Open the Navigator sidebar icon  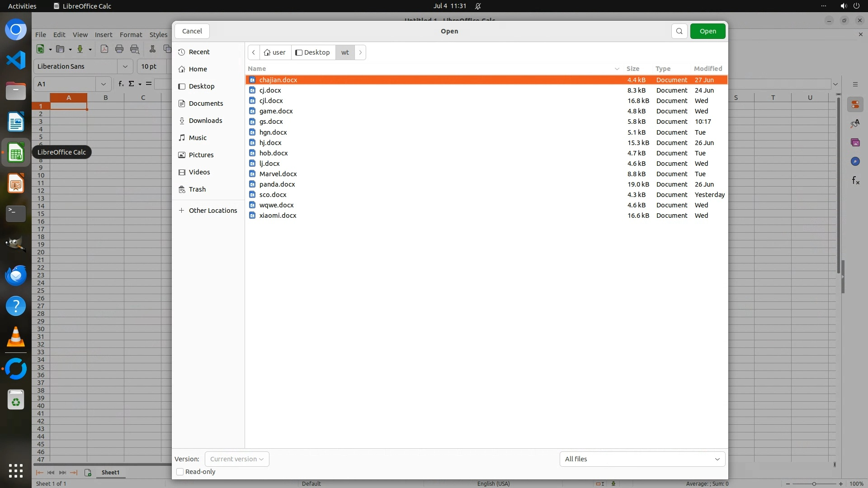[x=855, y=161]
